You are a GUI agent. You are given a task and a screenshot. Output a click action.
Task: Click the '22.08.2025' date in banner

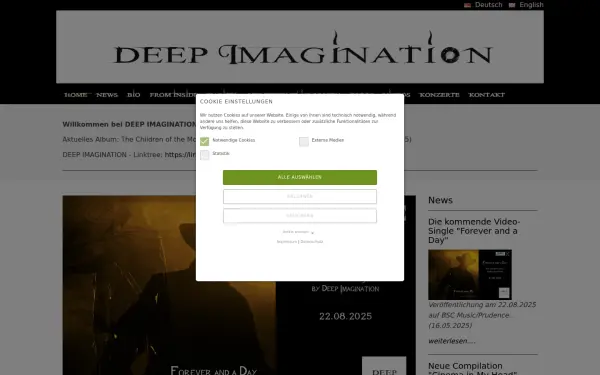point(345,316)
